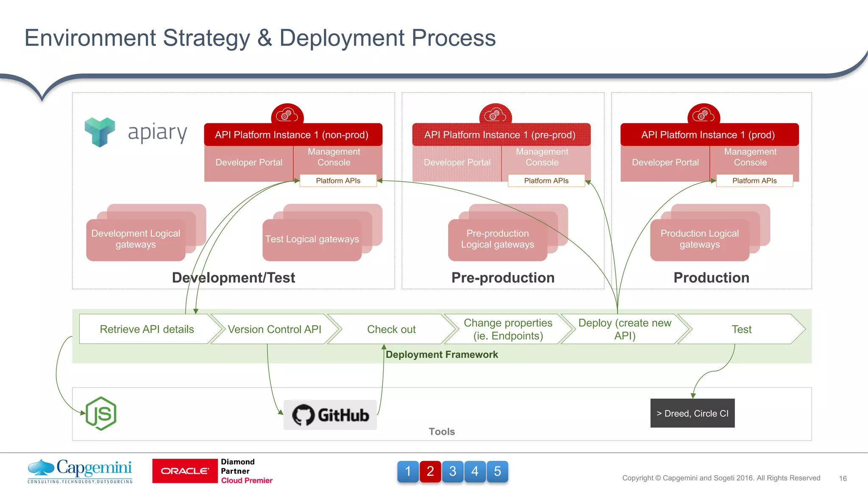Click Developer Portal in prod instance
This screenshot has width=868, height=488.
(x=665, y=163)
